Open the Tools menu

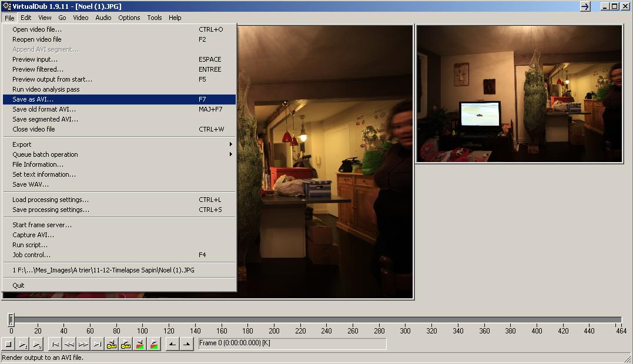[154, 18]
